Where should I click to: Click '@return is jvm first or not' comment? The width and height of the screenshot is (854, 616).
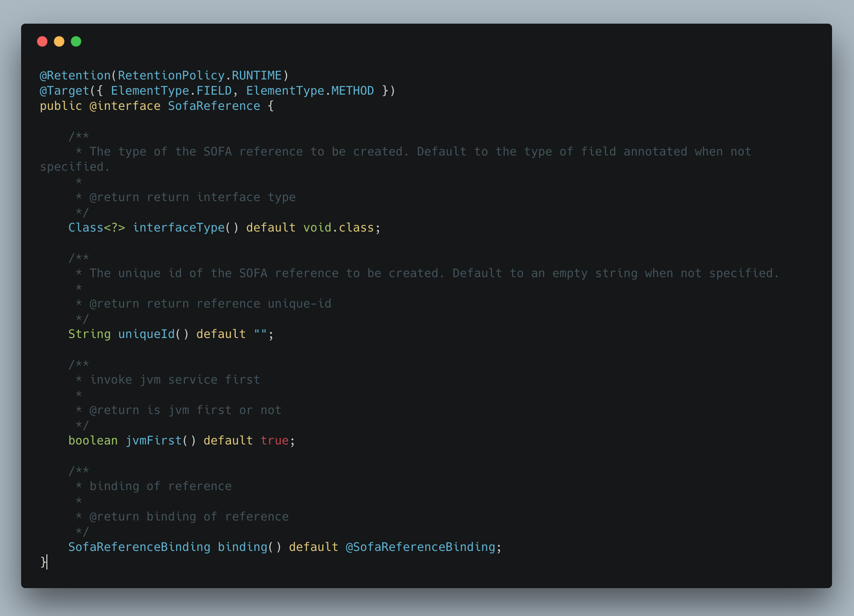185,410
